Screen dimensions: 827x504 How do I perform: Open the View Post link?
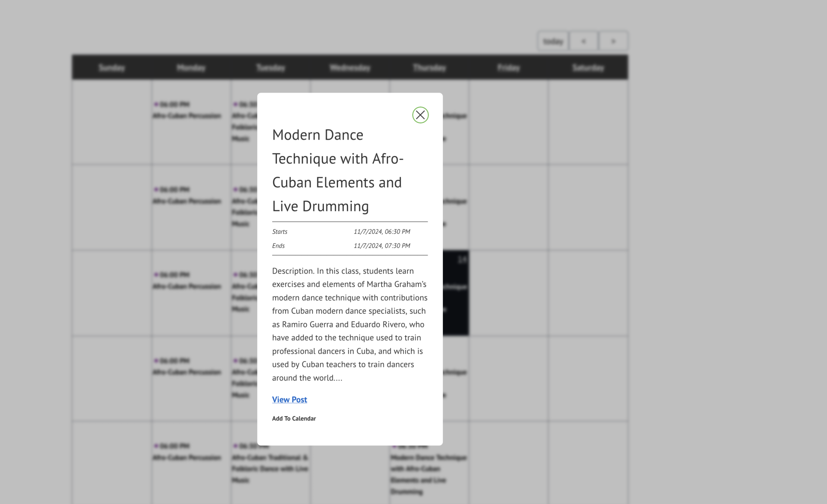pos(289,399)
